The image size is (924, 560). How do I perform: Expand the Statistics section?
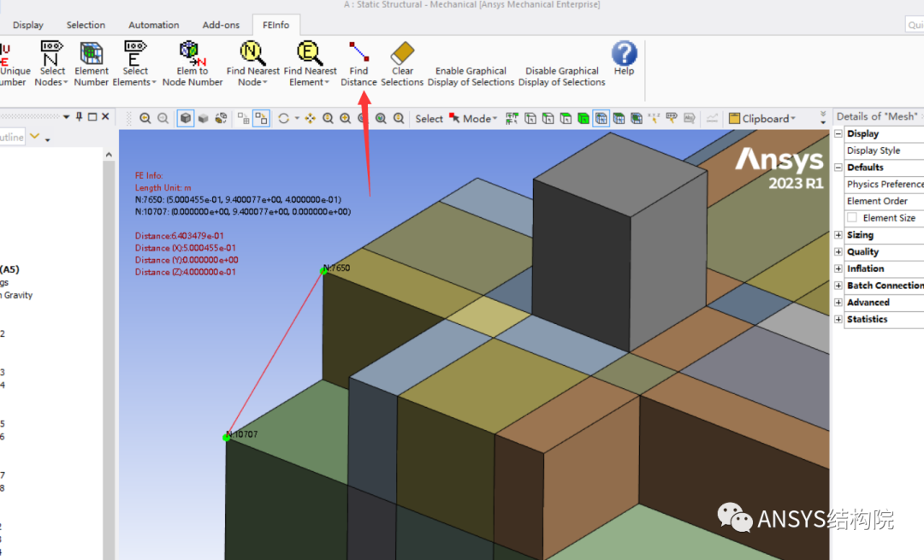coord(838,319)
